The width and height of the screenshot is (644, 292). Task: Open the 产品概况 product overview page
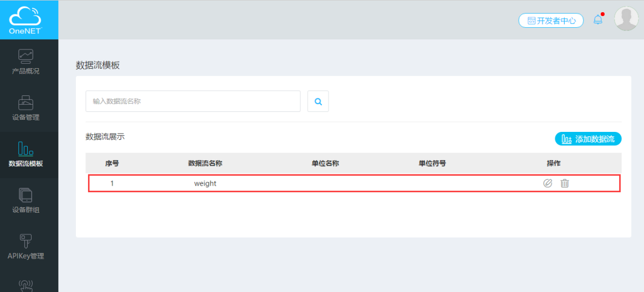[25, 62]
